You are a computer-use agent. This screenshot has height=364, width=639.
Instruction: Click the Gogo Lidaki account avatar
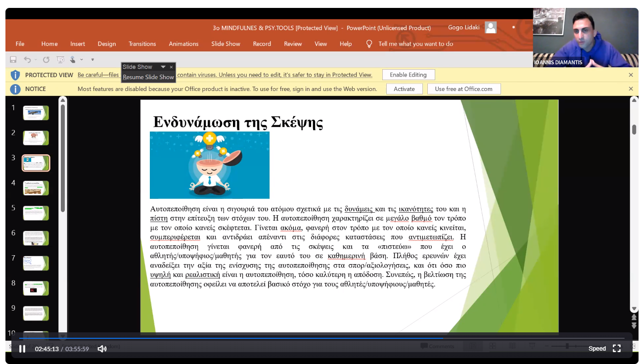491,28
